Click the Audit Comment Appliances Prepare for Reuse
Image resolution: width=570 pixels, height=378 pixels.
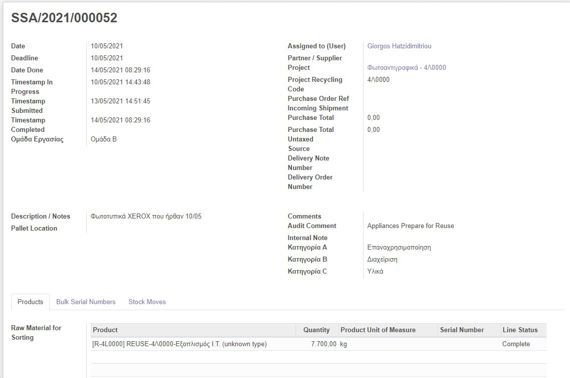point(410,226)
